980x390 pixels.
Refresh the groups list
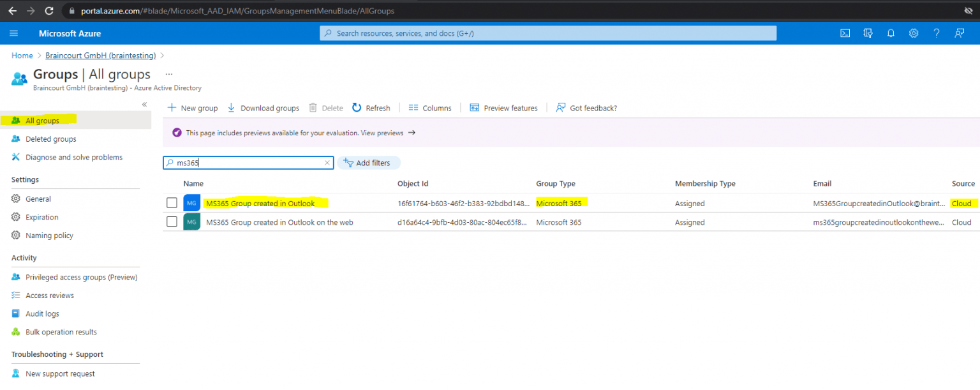tap(371, 107)
